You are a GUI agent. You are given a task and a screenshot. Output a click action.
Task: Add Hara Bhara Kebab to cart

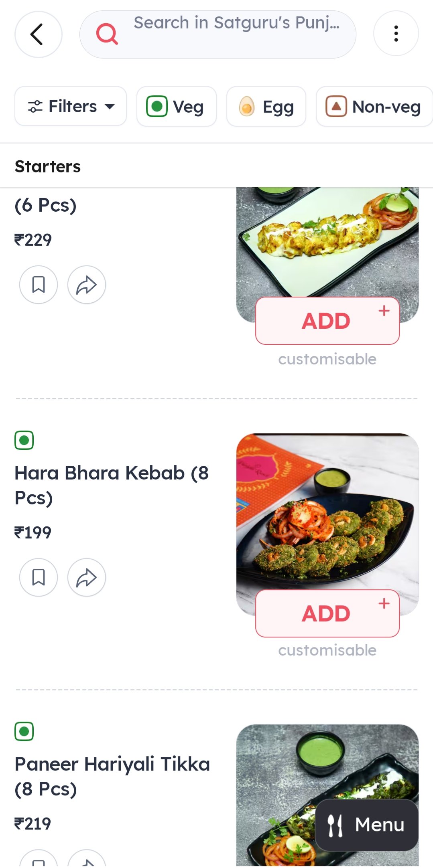(x=327, y=613)
